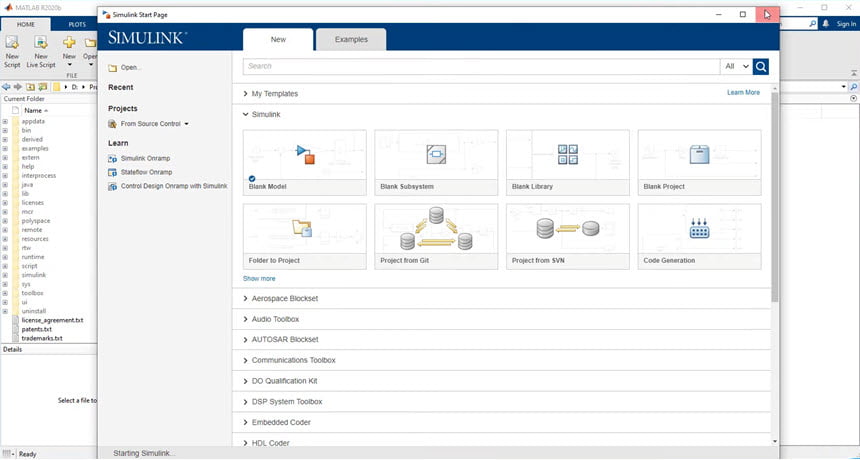860x460 pixels.
Task: Click the Simulink Onramp link text
Action: click(x=145, y=158)
